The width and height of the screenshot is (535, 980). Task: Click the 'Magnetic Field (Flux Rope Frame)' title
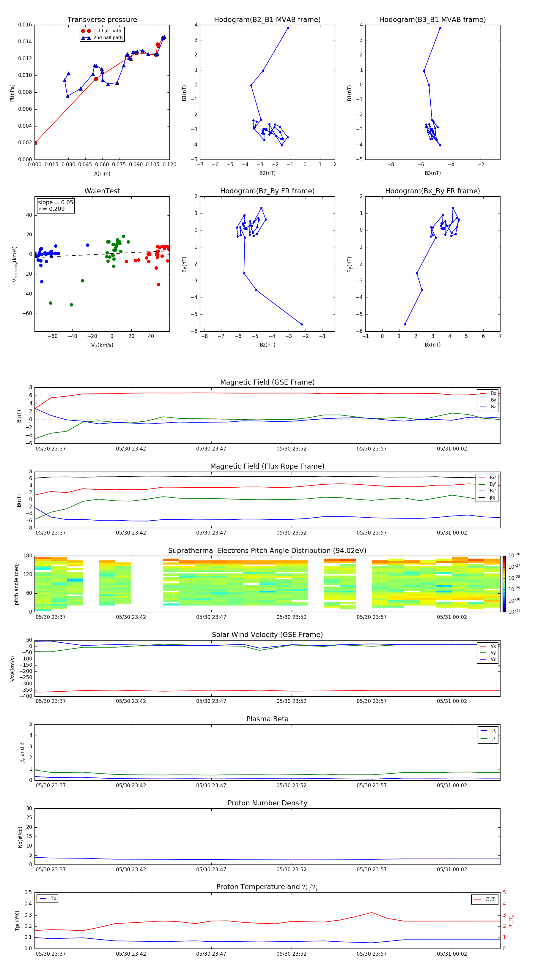point(267,467)
